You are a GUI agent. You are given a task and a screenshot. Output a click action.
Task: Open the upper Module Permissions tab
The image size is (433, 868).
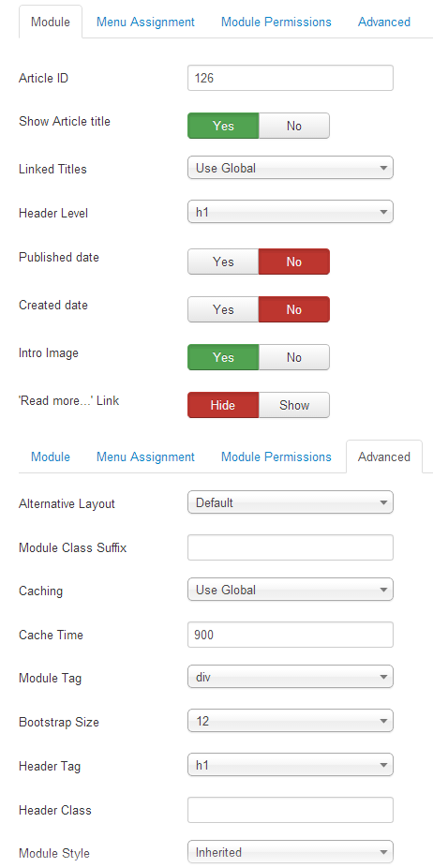[276, 22]
